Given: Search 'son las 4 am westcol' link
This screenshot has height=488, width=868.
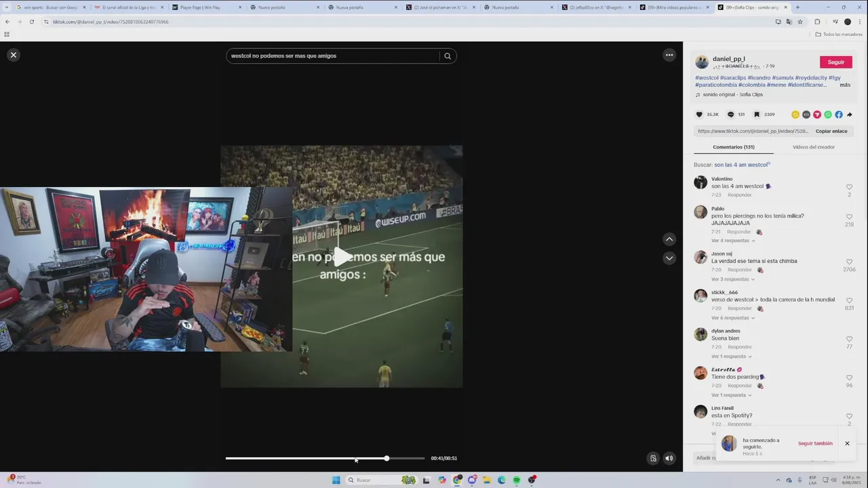Looking at the screenshot, I should click(742, 165).
